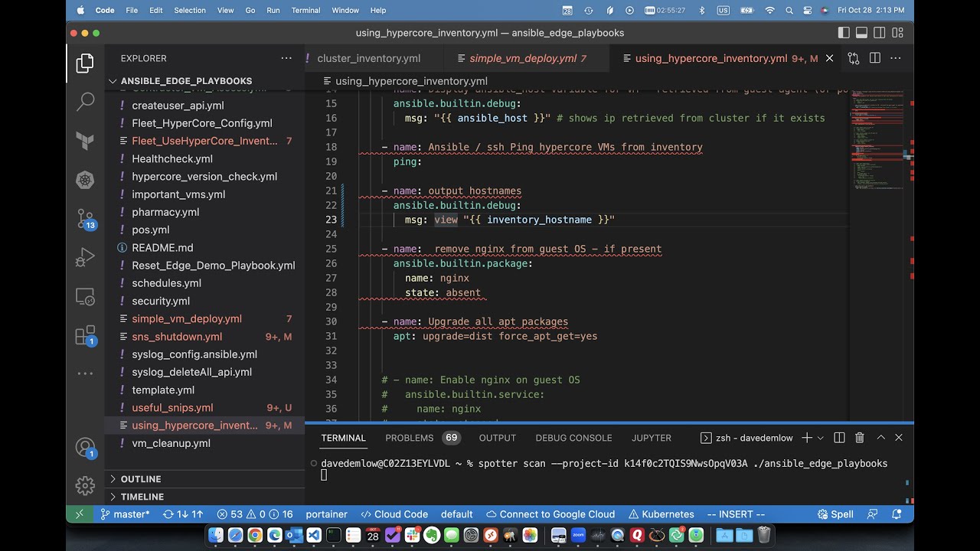
Task: Open the Manage gear icon
Action: 85,485
